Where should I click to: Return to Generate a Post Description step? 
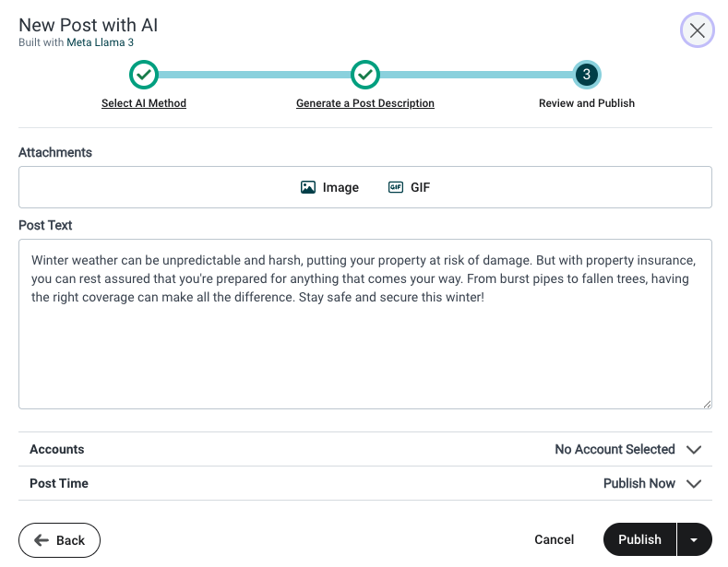pos(365,103)
